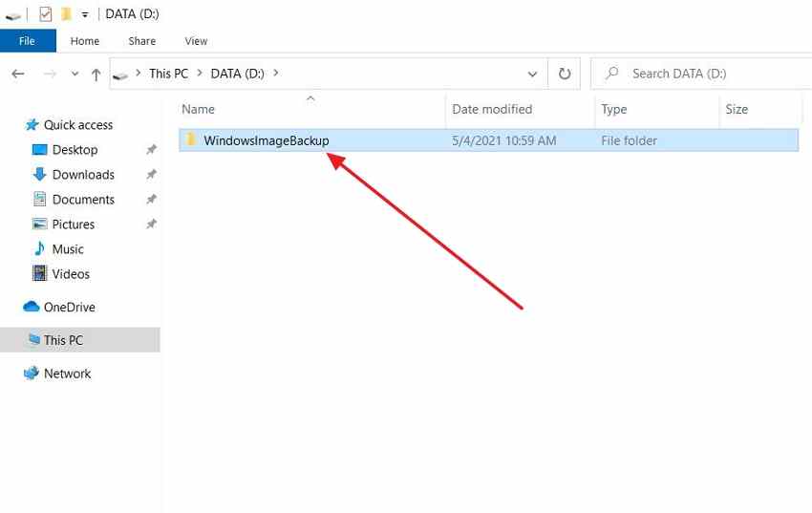Click the drive icon in address bar

[x=120, y=75]
